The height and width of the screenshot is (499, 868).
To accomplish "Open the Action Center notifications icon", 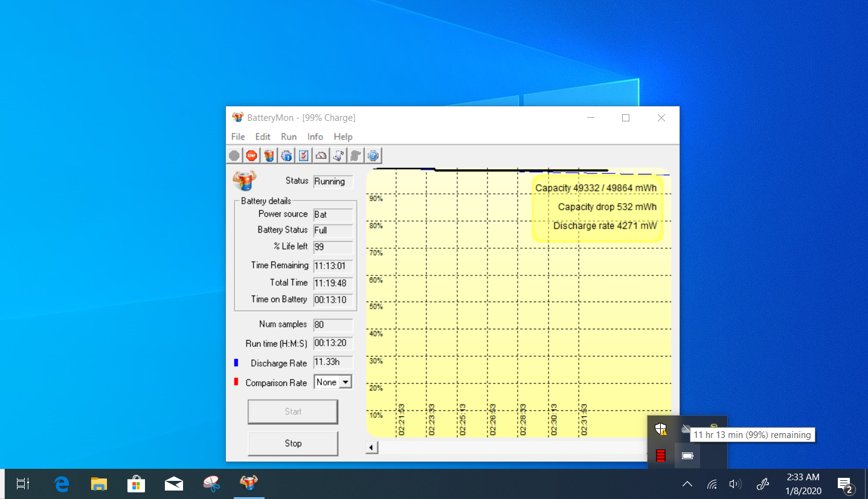I will click(x=845, y=485).
